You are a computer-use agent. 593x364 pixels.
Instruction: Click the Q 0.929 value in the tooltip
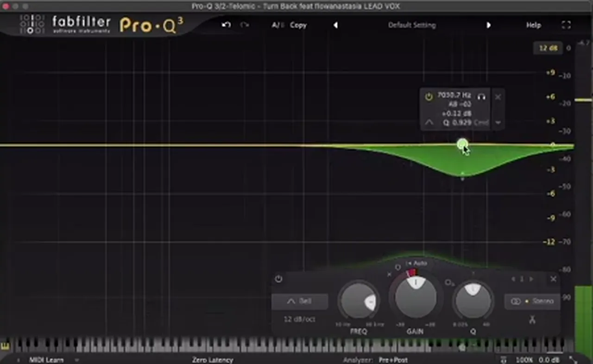coord(458,123)
